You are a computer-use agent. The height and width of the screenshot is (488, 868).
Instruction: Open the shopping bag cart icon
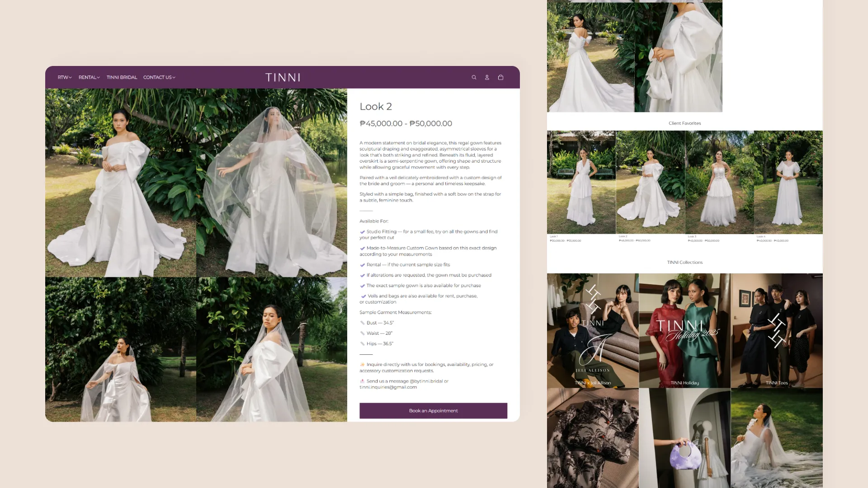(500, 77)
